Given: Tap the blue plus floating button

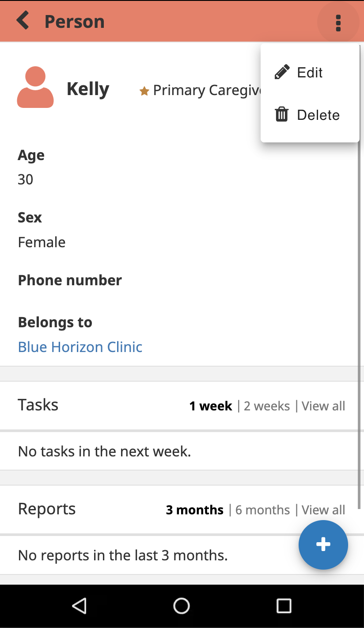Looking at the screenshot, I should (x=323, y=544).
